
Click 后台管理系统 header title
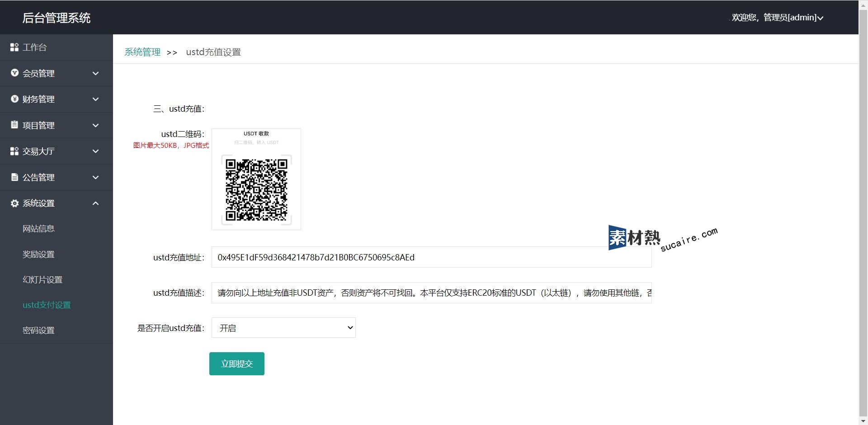[x=57, y=18]
